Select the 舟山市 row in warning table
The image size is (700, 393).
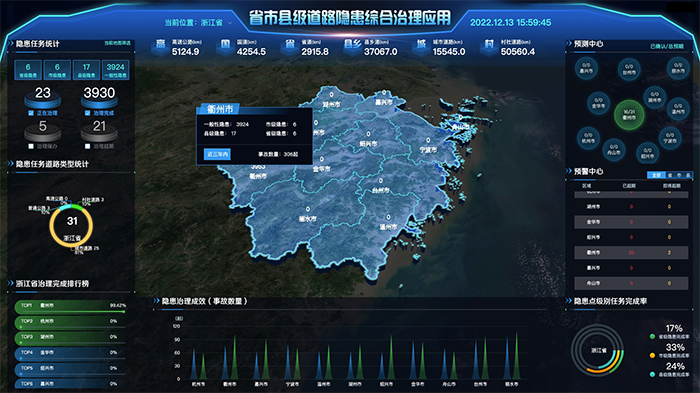pos(631,283)
